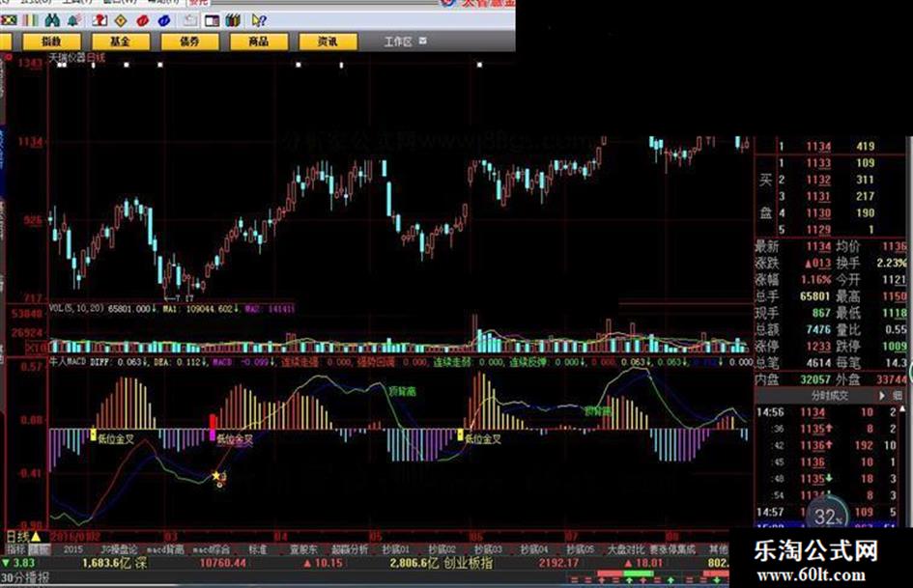Select the 2015 indicator tab
Viewport: 913px width, 588px height.
coord(72,549)
